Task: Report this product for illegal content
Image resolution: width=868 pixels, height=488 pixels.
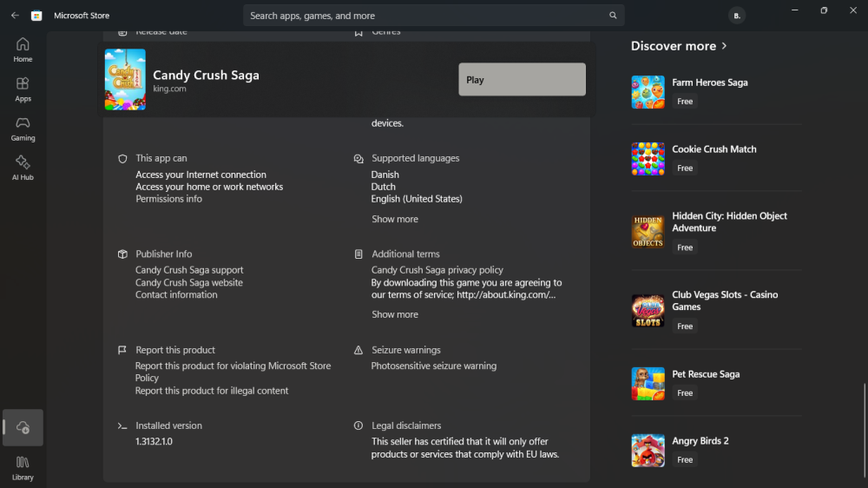Action: [x=212, y=391]
